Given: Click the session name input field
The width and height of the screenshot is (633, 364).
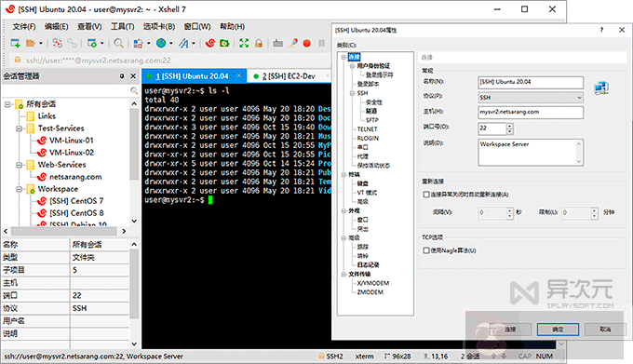Looking at the screenshot, I should point(531,82).
